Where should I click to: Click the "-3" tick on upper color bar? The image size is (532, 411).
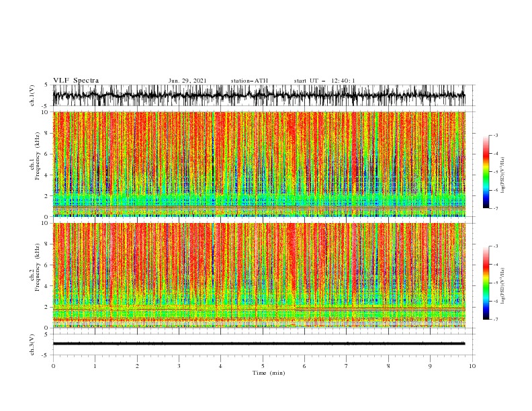pyautogui.click(x=495, y=135)
